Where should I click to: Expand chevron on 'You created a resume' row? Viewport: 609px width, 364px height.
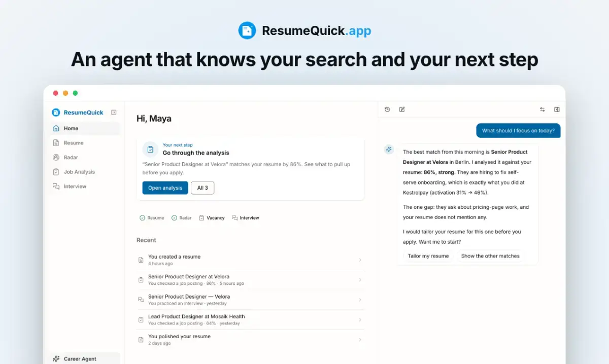360,260
